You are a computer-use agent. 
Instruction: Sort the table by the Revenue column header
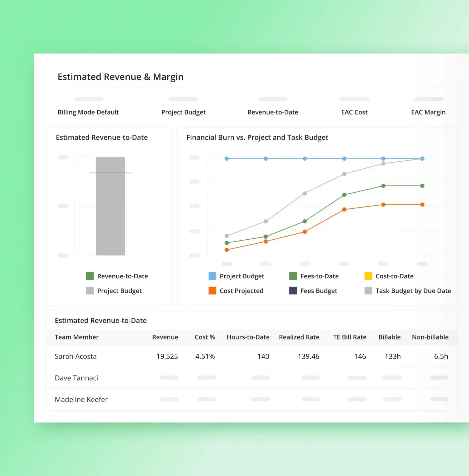(x=165, y=337)
